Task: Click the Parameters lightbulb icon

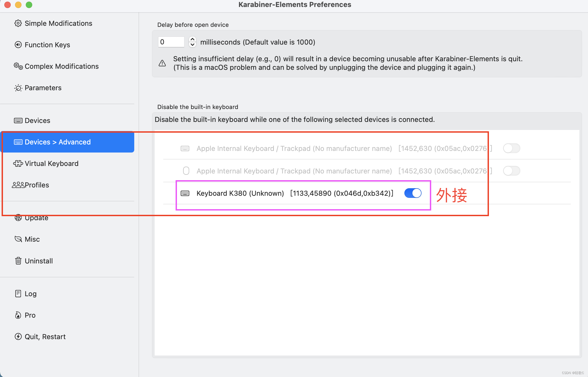Action: point(18,88)
